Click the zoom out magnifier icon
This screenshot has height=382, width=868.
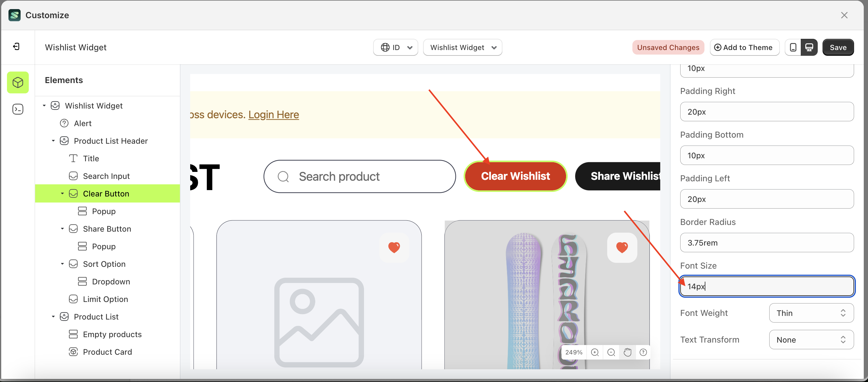click(611, 352)
